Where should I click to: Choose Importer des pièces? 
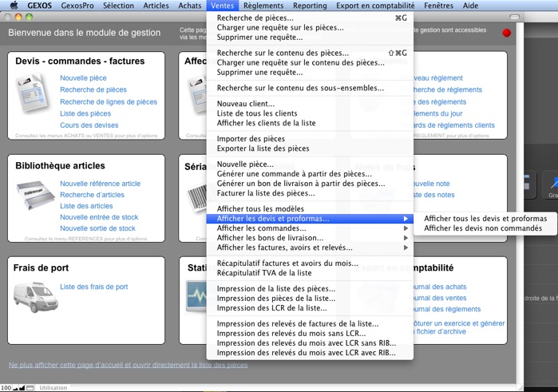[310, 138]
